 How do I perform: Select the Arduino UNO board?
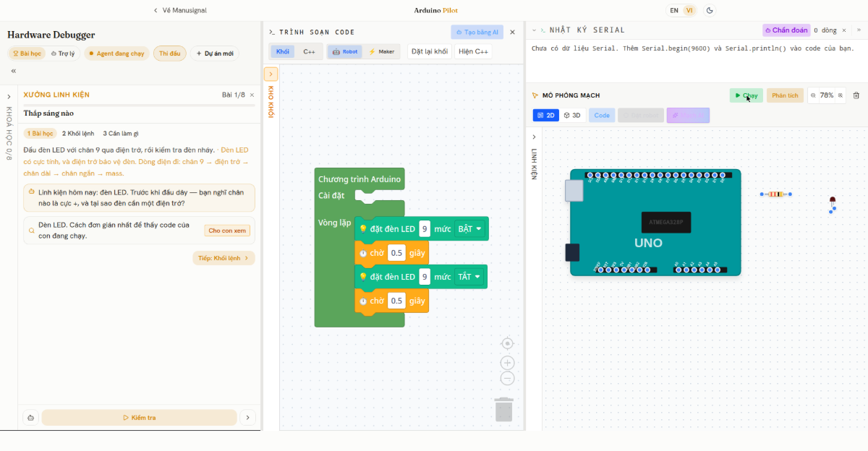tap(655, 223)
